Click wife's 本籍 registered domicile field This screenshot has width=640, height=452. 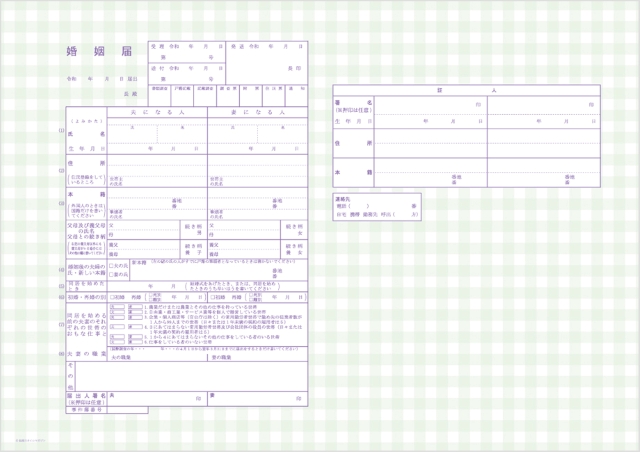[x=258, y=198]
